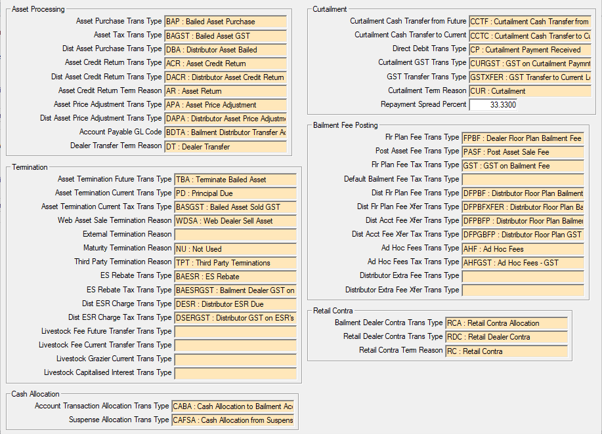Click the Curtailment group title
This screenshot has height=434, width=602.
coord(329,9)
